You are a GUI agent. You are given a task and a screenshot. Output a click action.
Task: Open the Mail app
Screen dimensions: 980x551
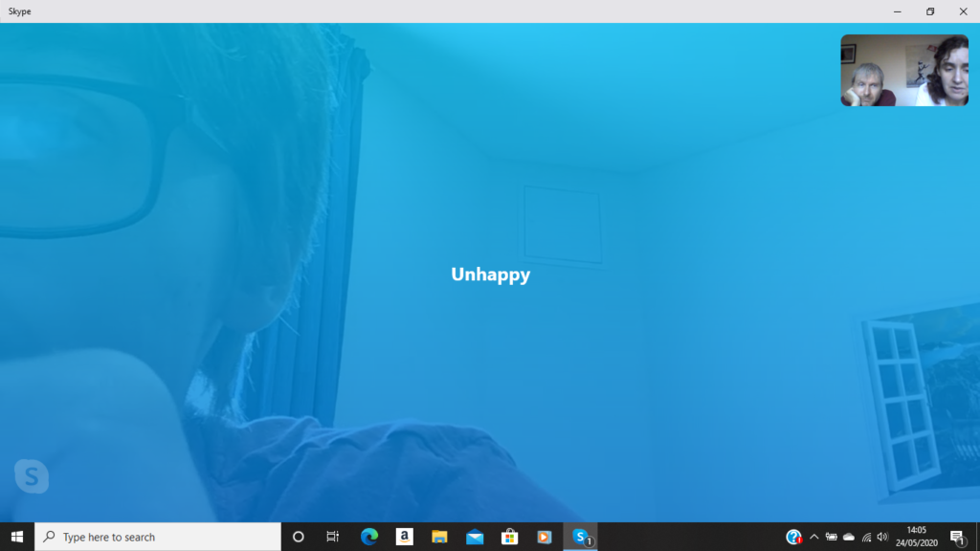coord(475,537)
